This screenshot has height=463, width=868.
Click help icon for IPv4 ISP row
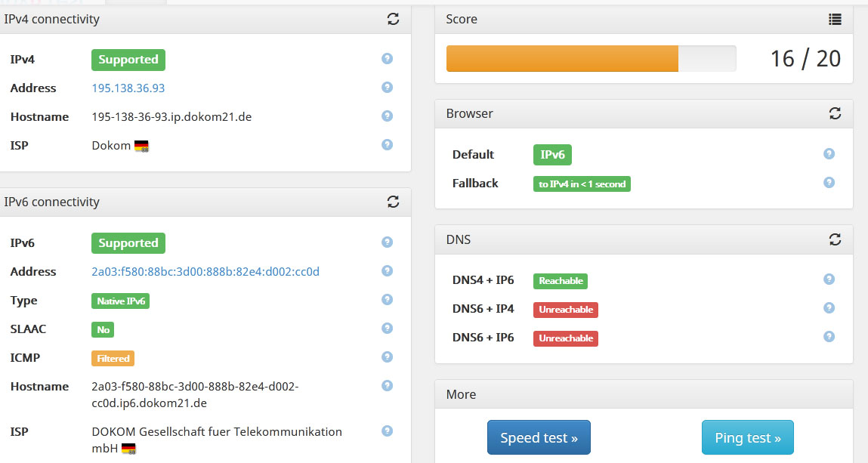tap(388, 145)
